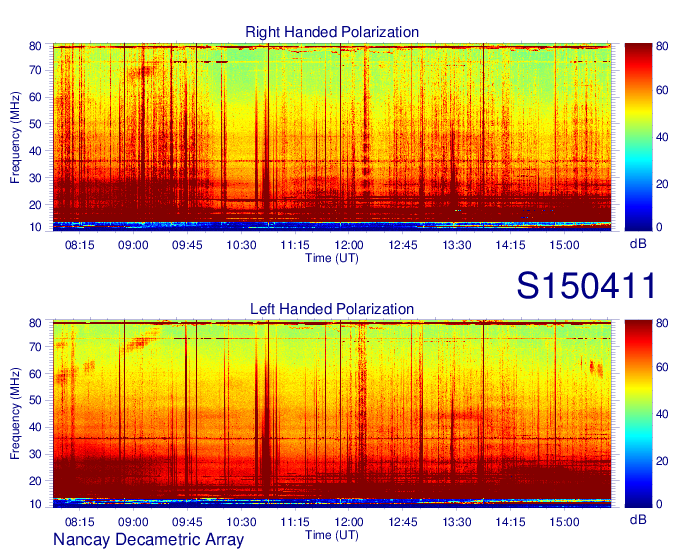This screenshot has width=680, height=552.
Task: Click '60' on upper frequency axis
Action: [36, 97]
